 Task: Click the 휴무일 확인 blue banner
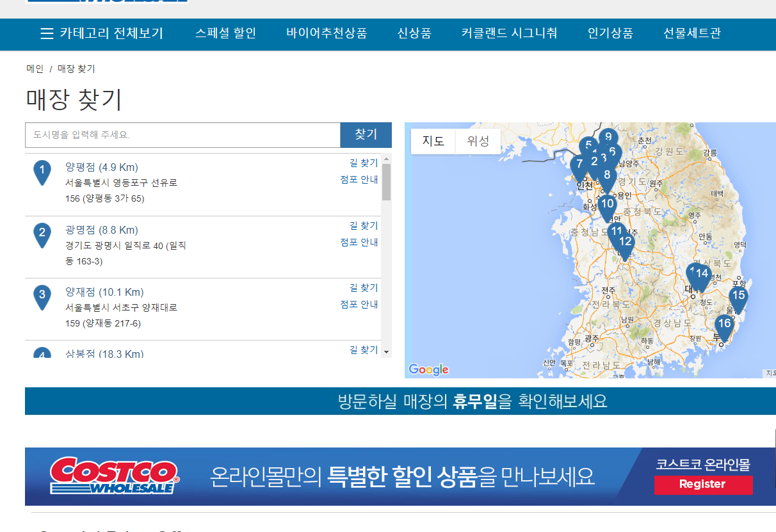(x=400, y=401)
